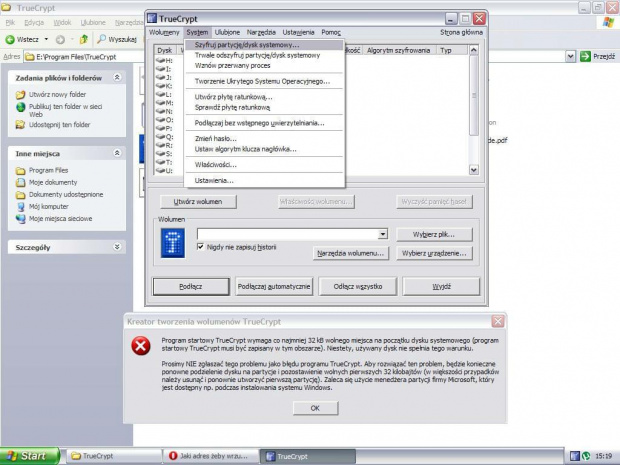
Task: Open the Pomoc menu in TrueCrypt
Action: [x=331, y=32]
